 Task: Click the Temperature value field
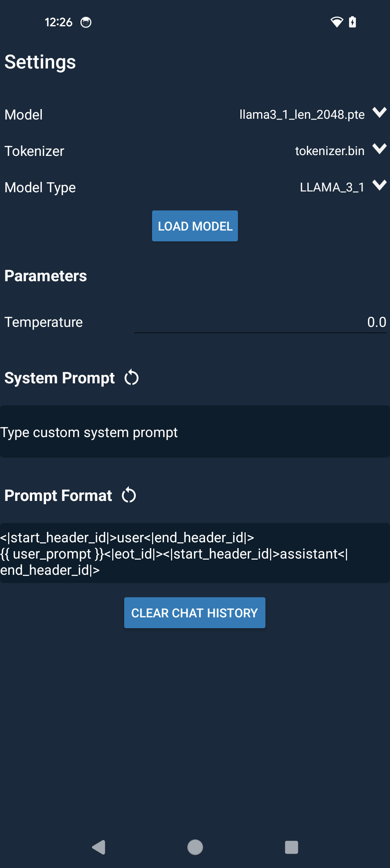260,322
